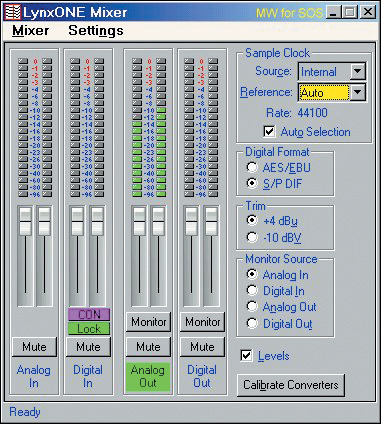Open the Settings menu
381x424 pixels.
96,31
